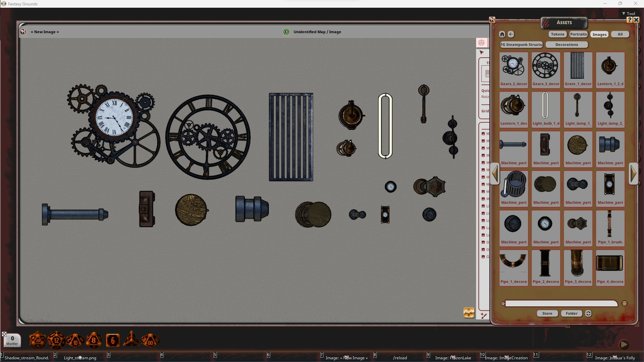Switch to the Tokens asset filter

click(x=557, y=34)
